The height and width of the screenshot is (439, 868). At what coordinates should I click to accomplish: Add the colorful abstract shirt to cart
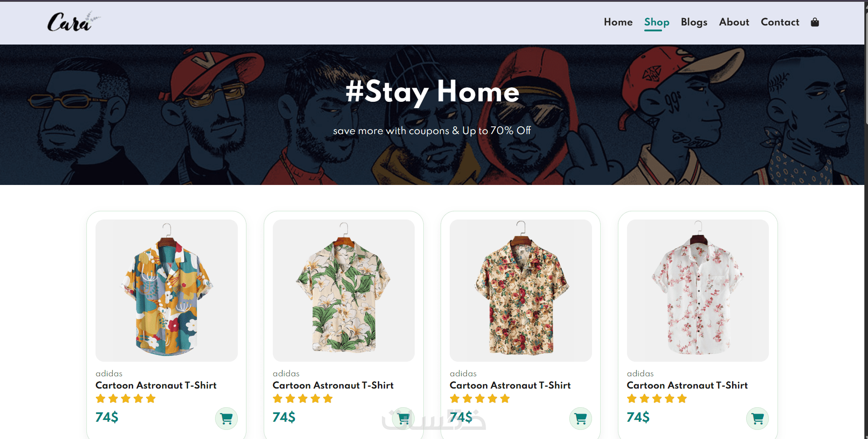tap(226, 419)
